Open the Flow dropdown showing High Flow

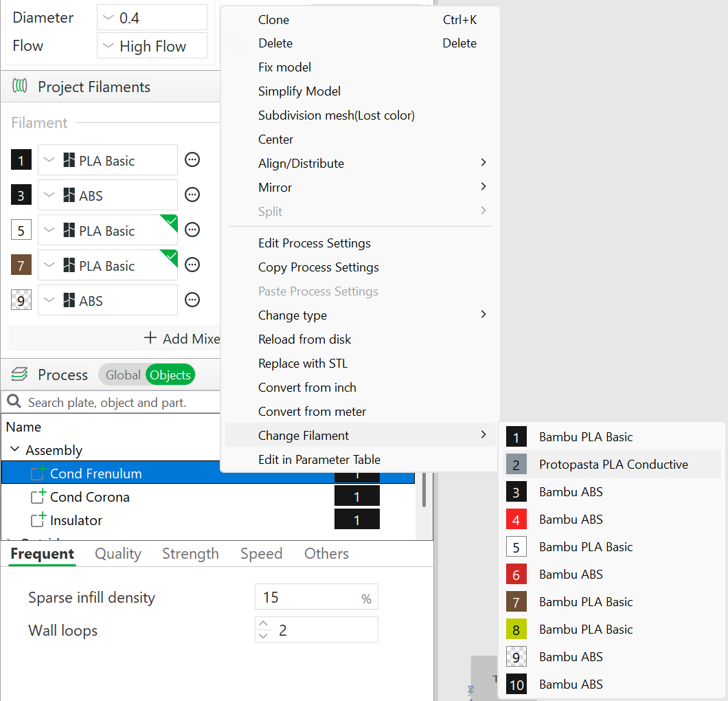coord(152,45)
